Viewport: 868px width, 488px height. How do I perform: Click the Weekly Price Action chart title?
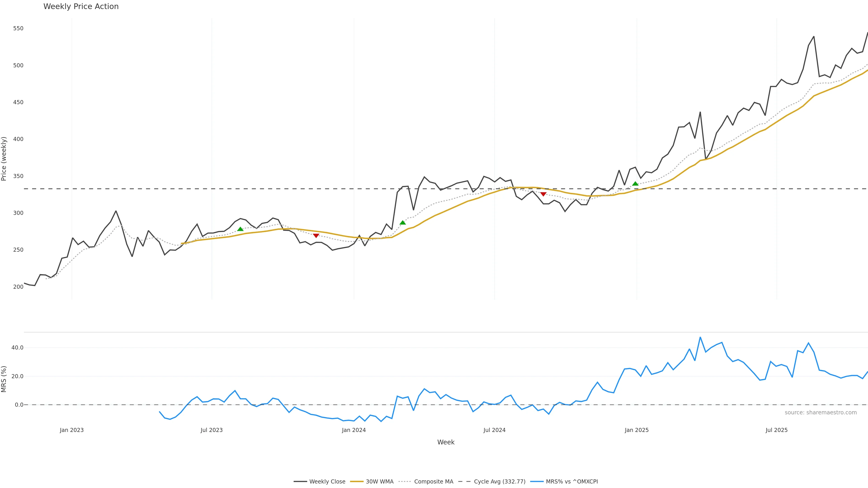(81, 6)
